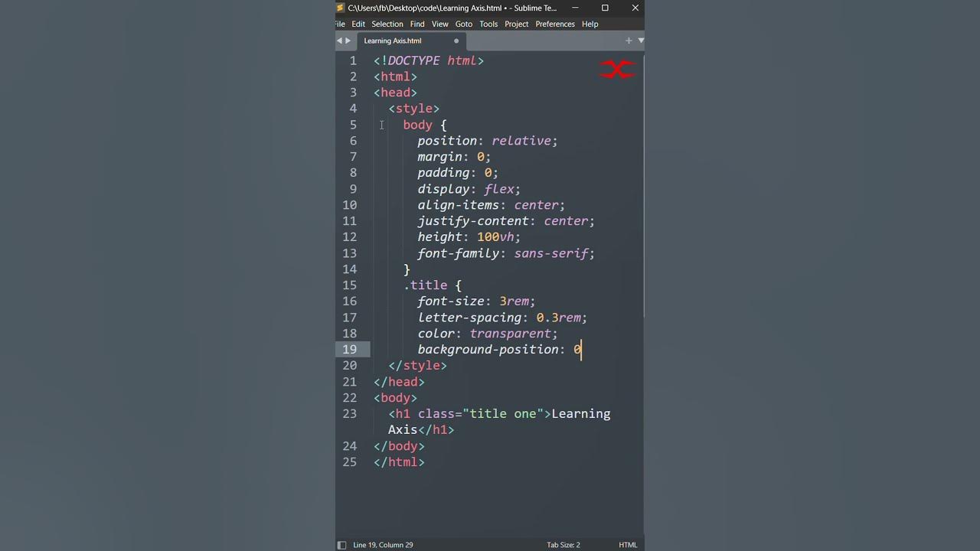Viewport: 980px width, 551px height.
Task: Click the closing </style> tag
Action: click(x=417, y=366)
